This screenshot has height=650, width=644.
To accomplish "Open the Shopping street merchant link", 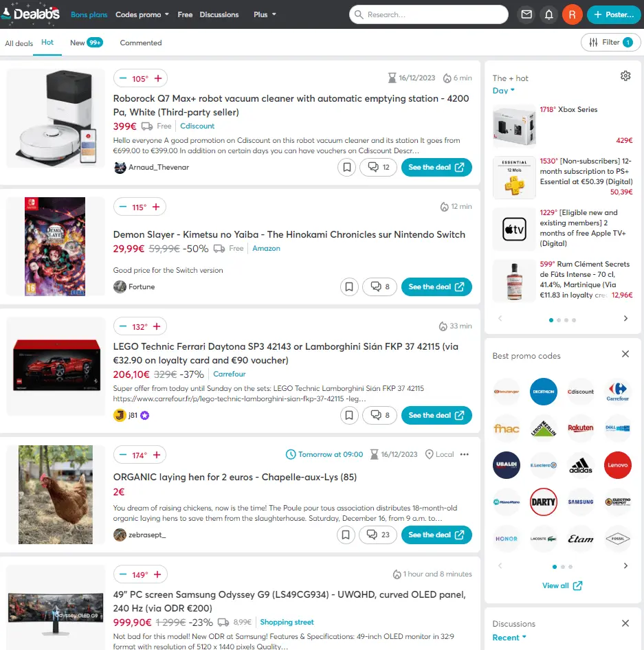I will [x=287, y=622].
